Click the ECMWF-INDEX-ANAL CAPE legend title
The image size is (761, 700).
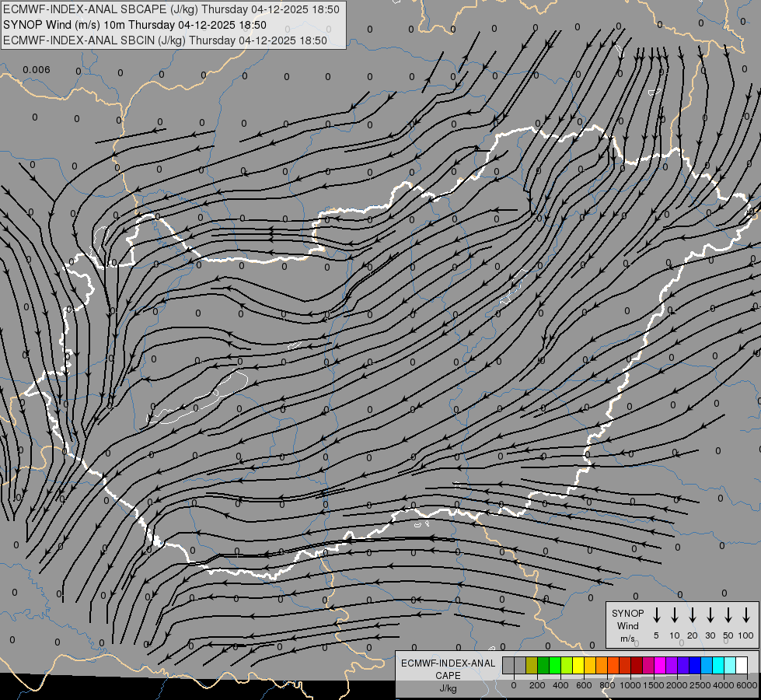(x=448, y=670)
